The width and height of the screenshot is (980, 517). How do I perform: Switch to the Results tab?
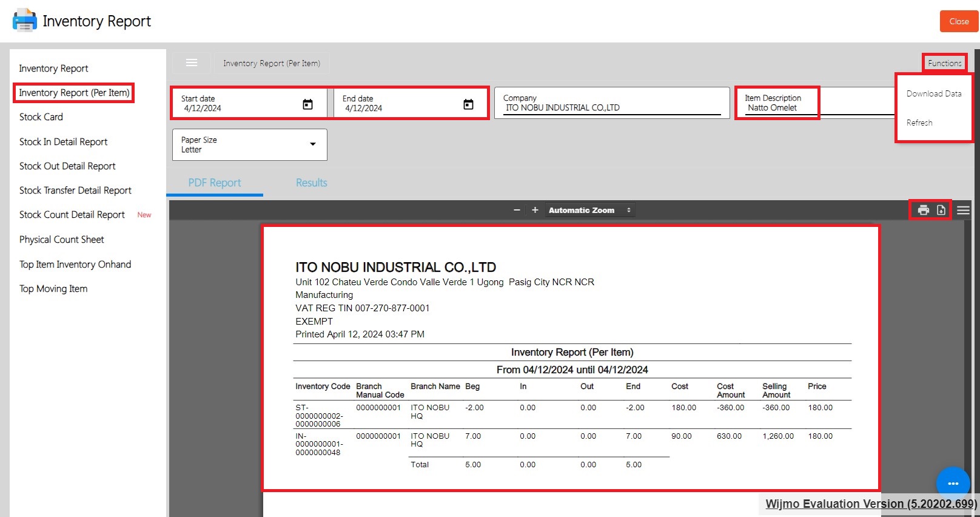(x=311, y=183)
